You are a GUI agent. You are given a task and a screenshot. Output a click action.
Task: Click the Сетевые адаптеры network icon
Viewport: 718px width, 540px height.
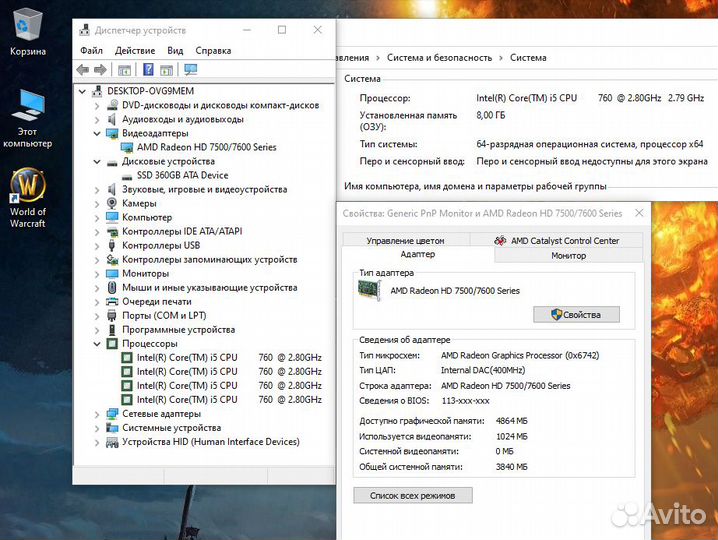coord(112,414)
